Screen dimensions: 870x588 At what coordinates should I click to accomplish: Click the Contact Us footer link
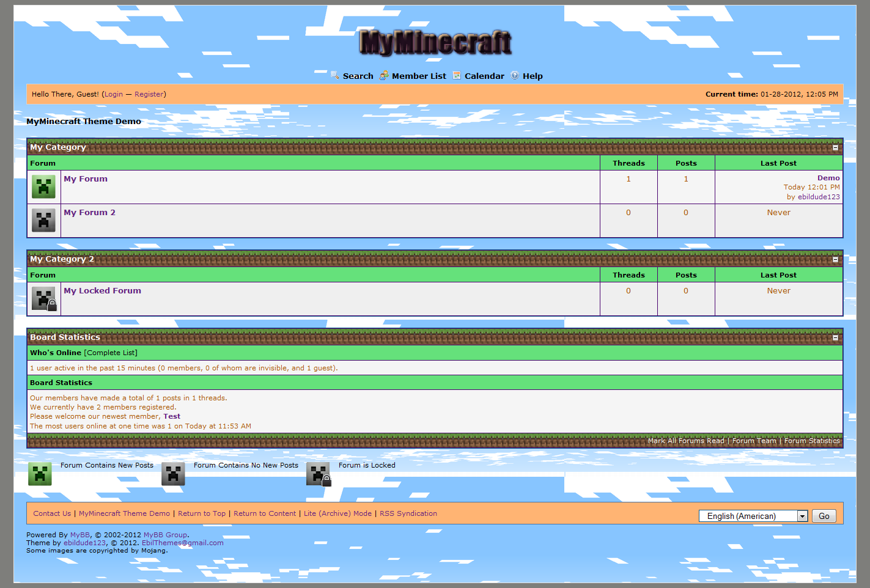tap(52, 513)
